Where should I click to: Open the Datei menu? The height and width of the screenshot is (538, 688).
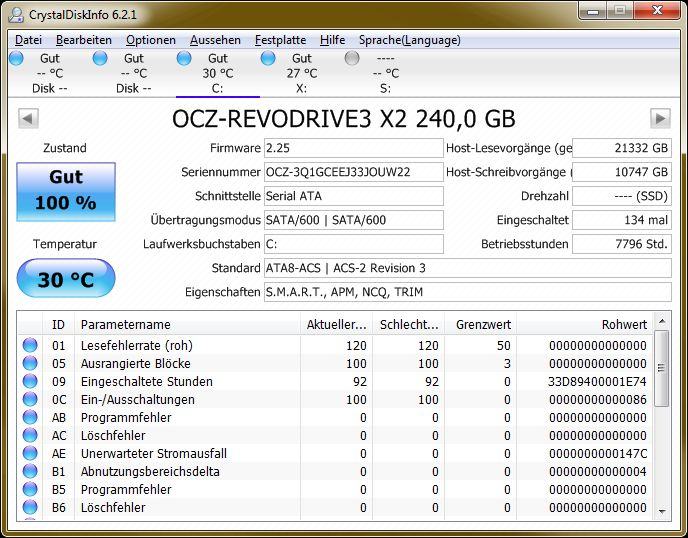(x=28, y=40)
